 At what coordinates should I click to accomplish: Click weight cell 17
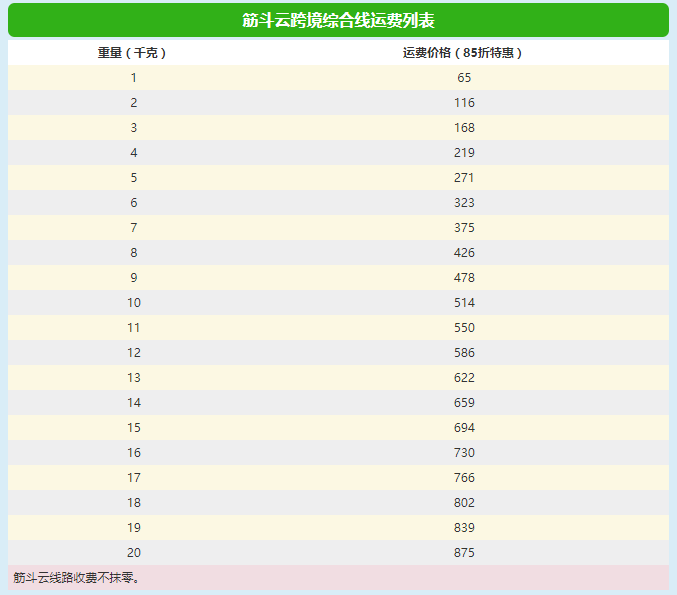pos(134,478)
